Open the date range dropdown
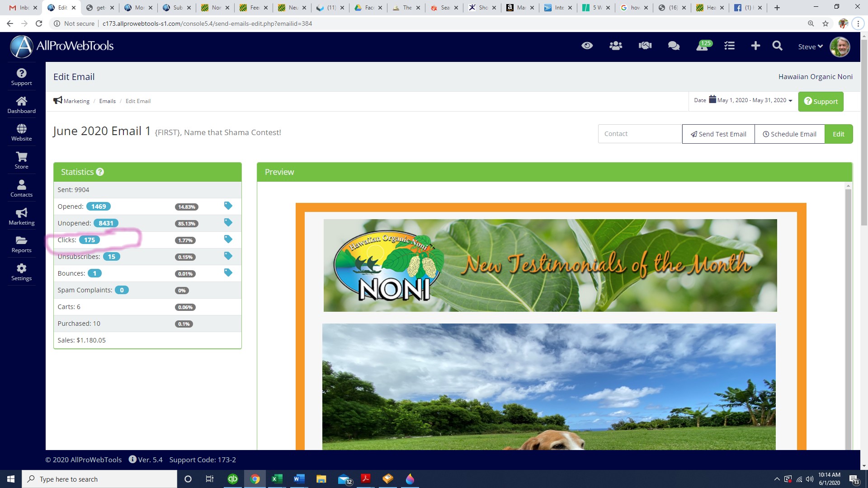This screenshot has width=868, height=488. pos(743,100)
